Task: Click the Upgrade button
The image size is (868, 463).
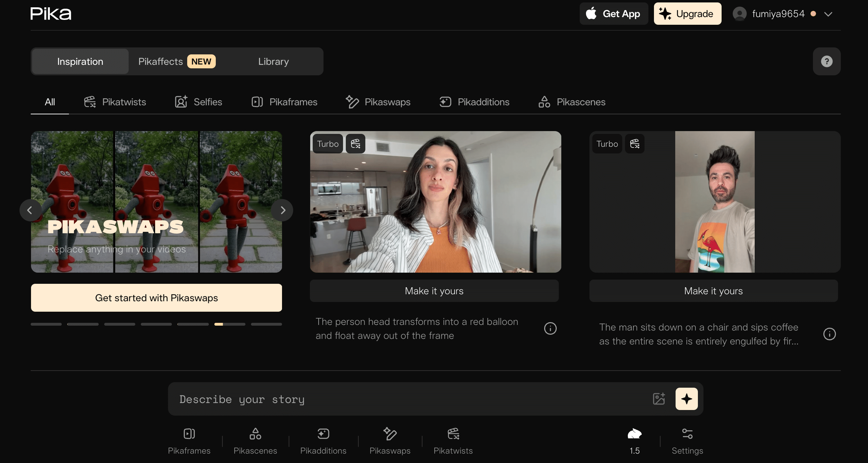Action: tap(687, 14)
